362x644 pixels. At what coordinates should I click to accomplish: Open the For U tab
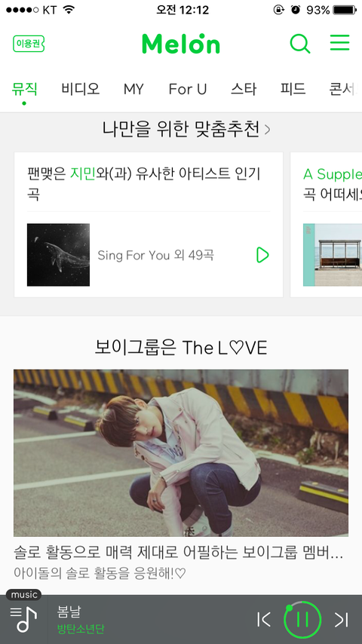(x=187, y=89)
